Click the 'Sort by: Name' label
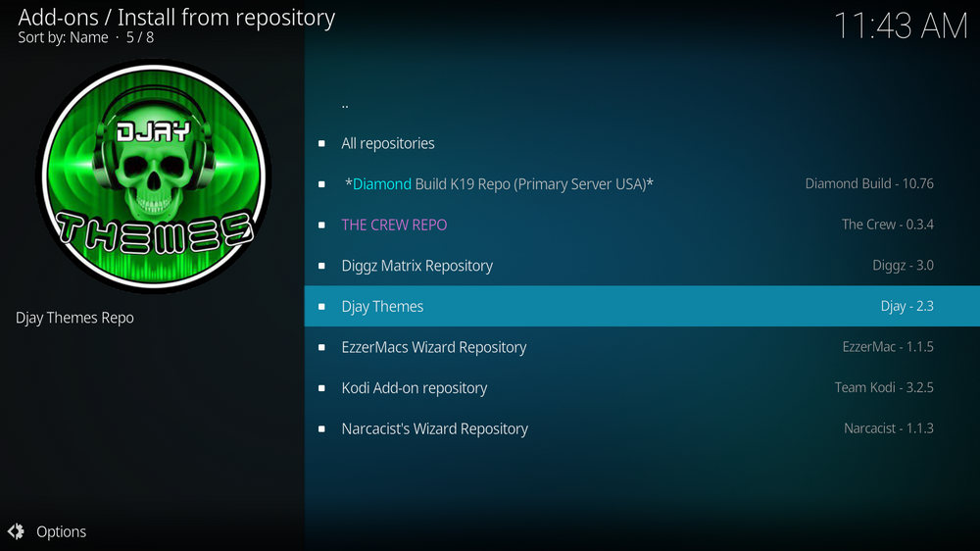The height and width of the screenshot is (551, 980). (63, 37)
